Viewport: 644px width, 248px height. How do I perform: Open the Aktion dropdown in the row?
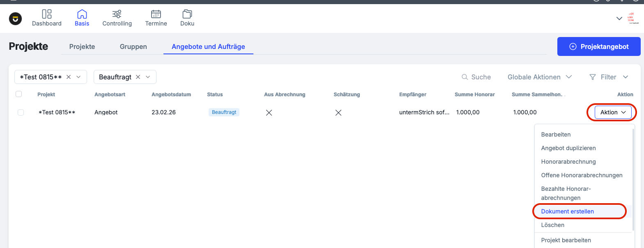click(x=613, y=112)
